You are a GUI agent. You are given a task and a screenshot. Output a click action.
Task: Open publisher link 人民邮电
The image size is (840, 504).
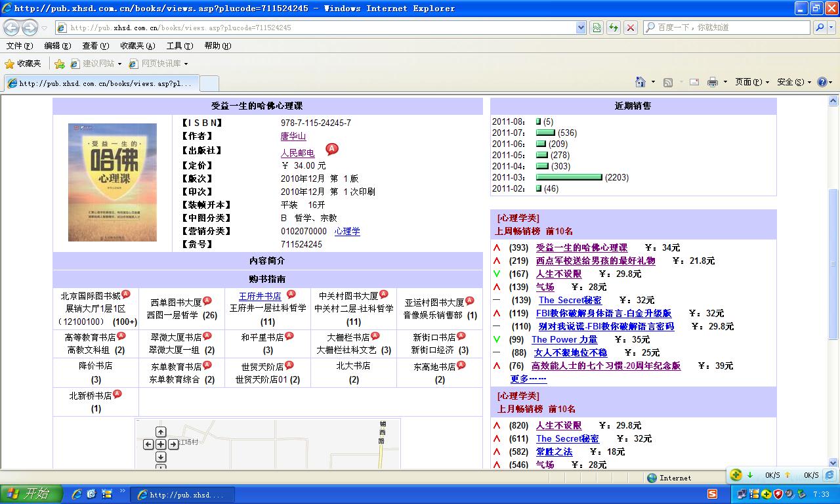point(298,153)
